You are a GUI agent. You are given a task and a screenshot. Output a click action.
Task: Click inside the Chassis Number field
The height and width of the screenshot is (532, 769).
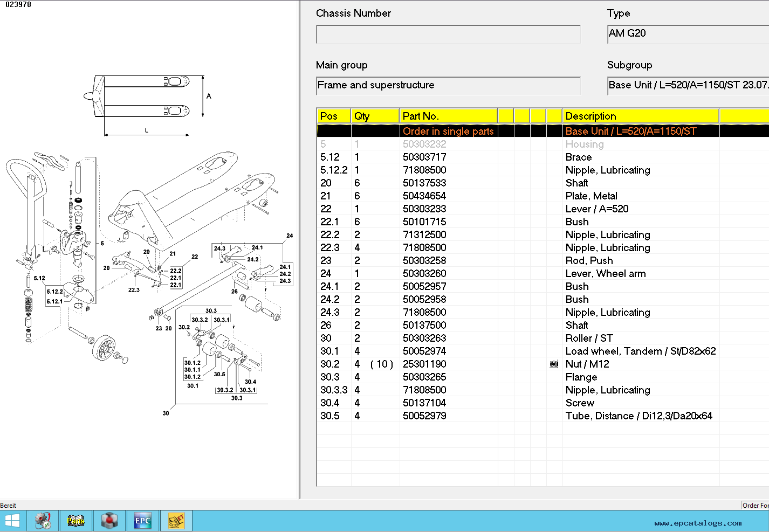point(448,34)
